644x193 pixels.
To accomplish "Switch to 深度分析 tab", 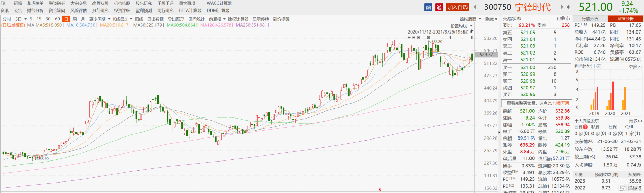I will [x=625, y=19].
